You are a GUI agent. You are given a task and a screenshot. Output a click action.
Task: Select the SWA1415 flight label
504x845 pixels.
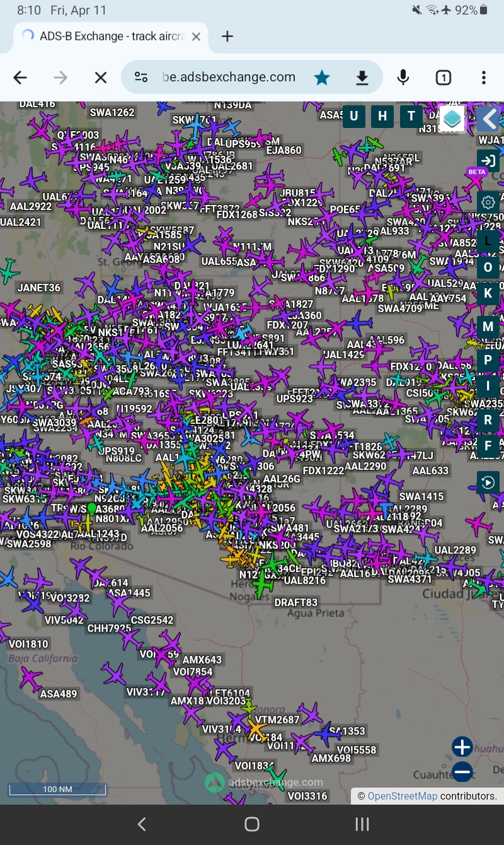click(421, 496)
